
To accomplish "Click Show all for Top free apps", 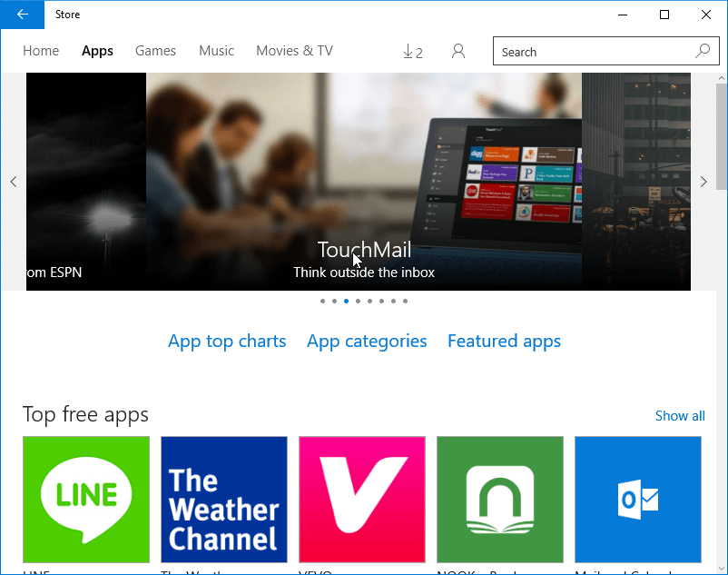I will tap(680, 416).
